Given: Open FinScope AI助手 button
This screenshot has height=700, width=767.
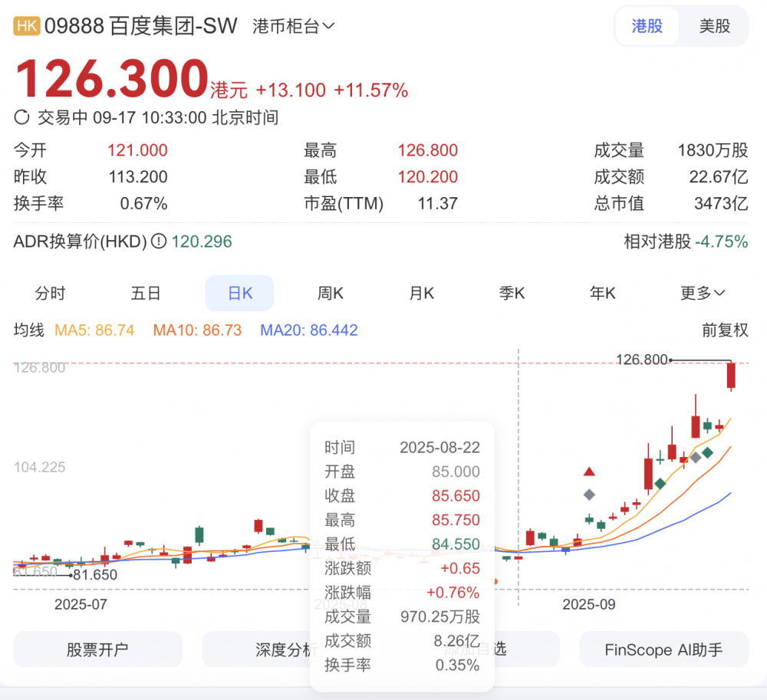Looking at the screenshot, I should [663, 649].
